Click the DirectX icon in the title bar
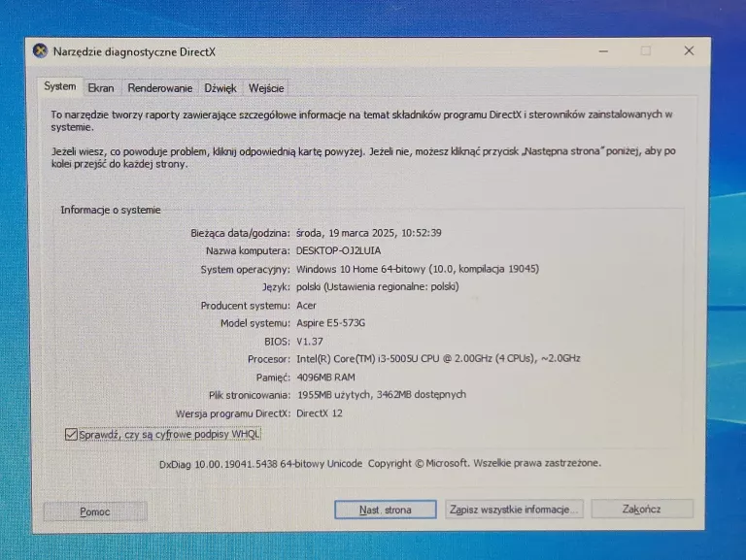This screenshot has height=560, width=746. click(41, 50)
